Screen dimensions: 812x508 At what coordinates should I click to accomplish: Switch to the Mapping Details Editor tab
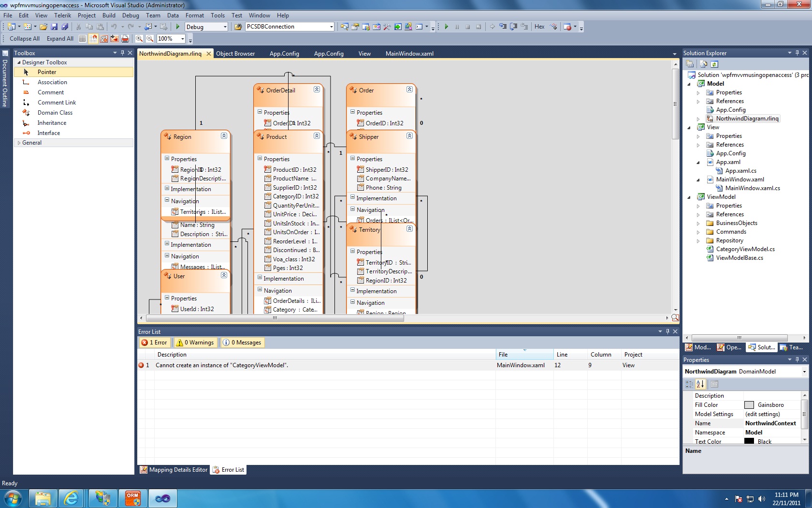point(174,470)
